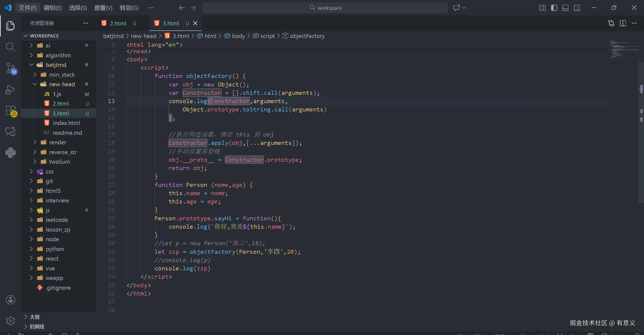This screenshot has width=644, height=335.
Task: Open the Run and Debug view
Action: pos(10,90)
